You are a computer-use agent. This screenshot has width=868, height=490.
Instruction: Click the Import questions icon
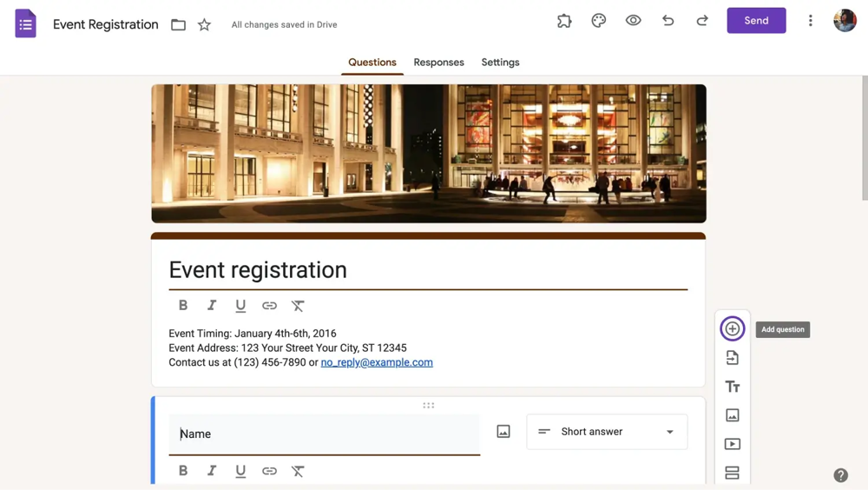tap(733, 358)
